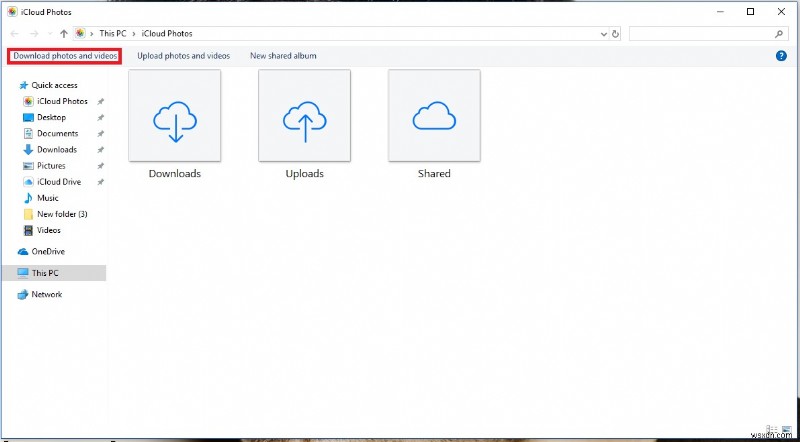Click the Quick access star icon
Image resolution: width=800 pixels, height=442 pixels.
point(23,85)
